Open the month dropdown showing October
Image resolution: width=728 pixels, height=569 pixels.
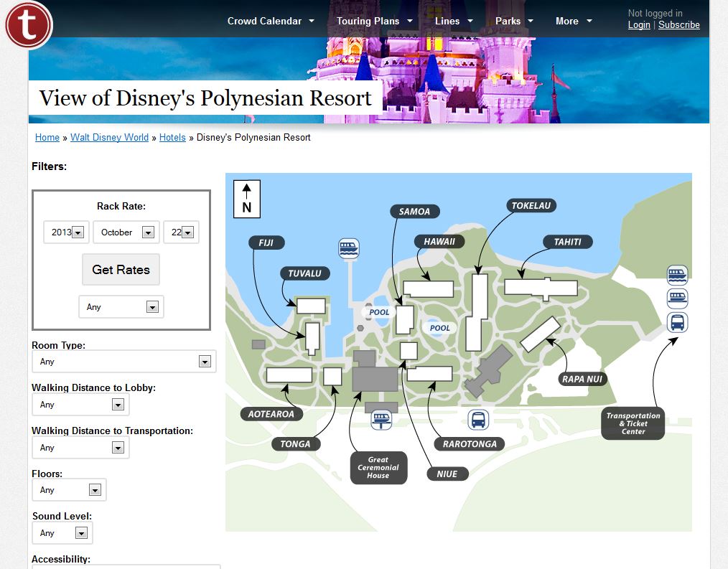tap(126, 232)
